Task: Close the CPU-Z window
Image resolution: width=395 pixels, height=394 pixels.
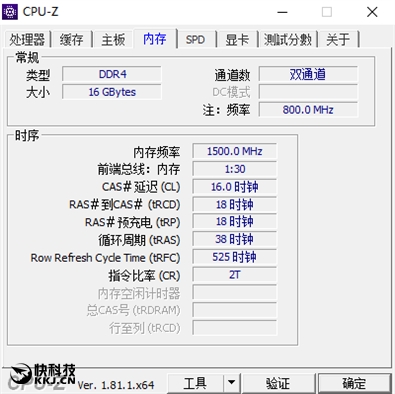Action: pyautogui.click(x=372, y=12)
